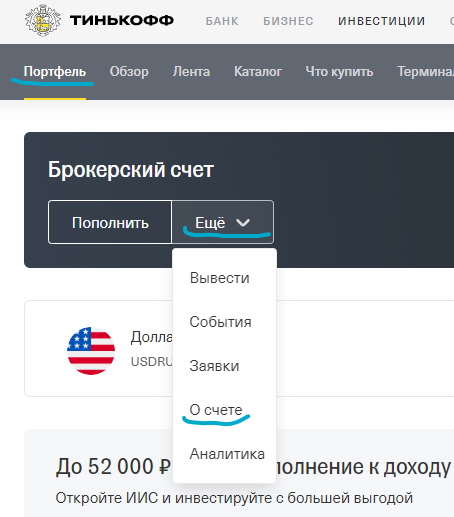Screen dimensions: 454x517
Task: Click the Tinkoff crest logo icon
Action: pyautogui.click(x=43, y=20)
